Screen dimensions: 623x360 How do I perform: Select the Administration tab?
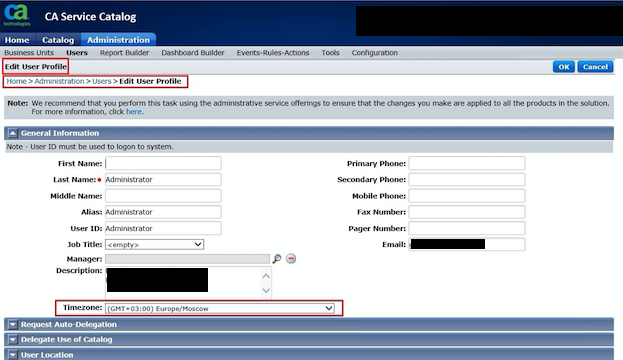[x=118, y=40]
